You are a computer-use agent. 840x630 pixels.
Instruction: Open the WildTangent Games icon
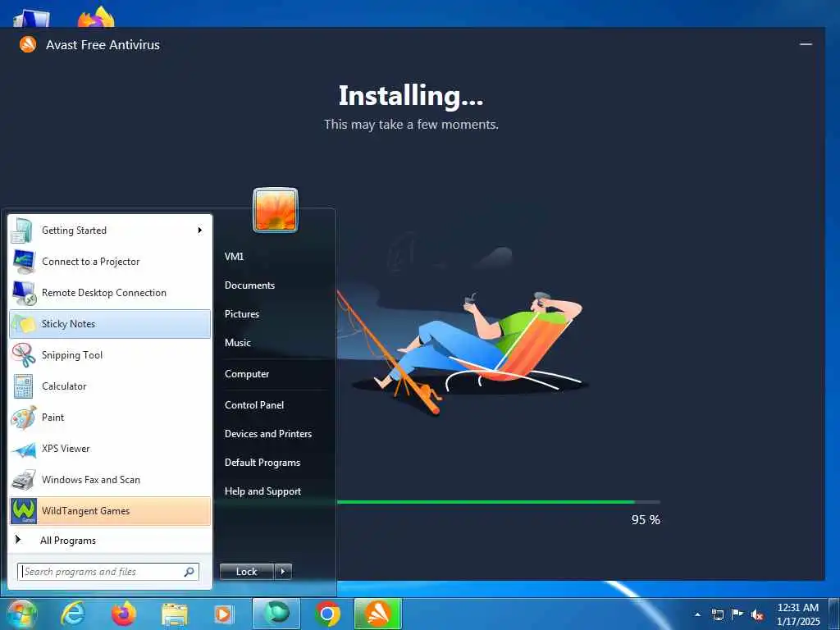pos(24,511)
